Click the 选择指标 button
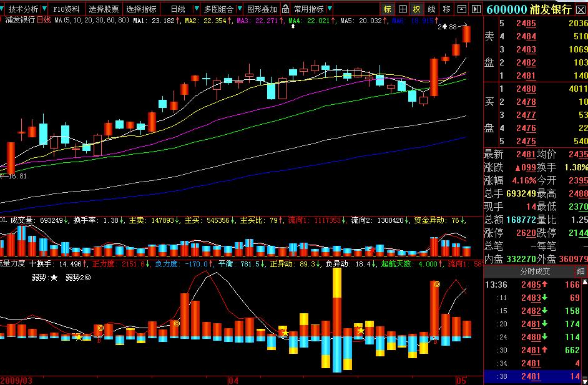This screenshot has height=385, width=588. pos(141,9)
